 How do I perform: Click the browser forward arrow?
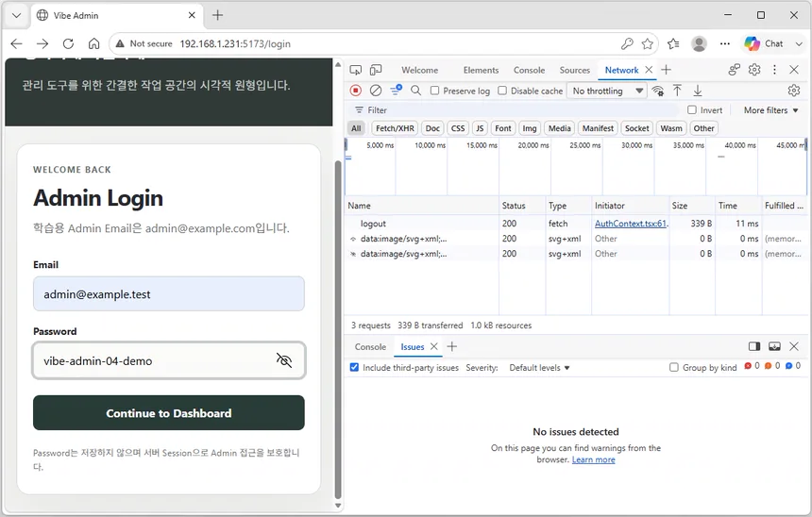coord(42,44)
